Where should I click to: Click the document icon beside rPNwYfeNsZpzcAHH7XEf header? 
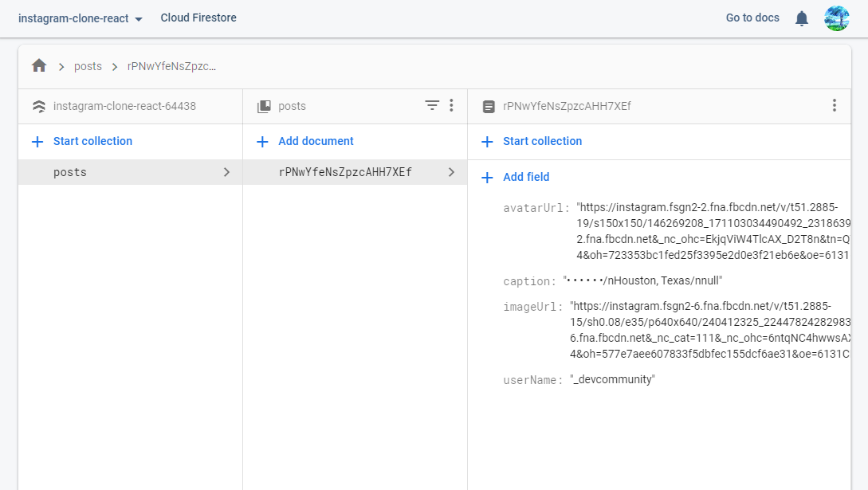489,106
